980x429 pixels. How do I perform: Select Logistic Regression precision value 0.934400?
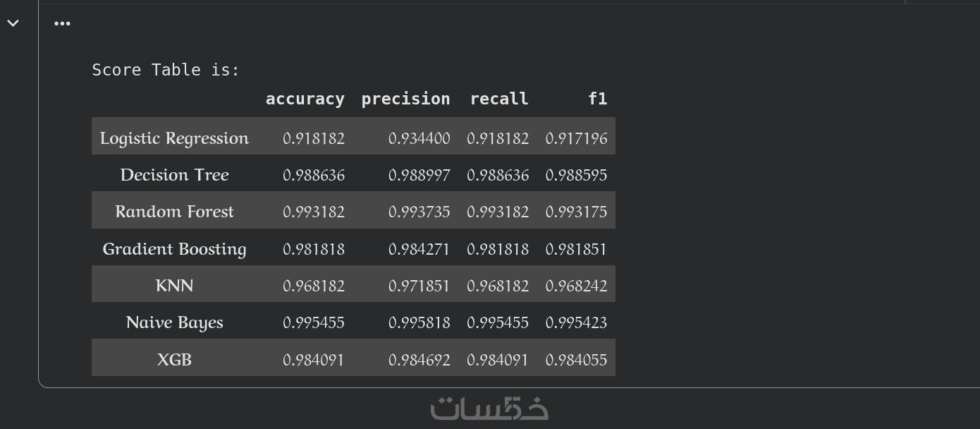point(419,138)
